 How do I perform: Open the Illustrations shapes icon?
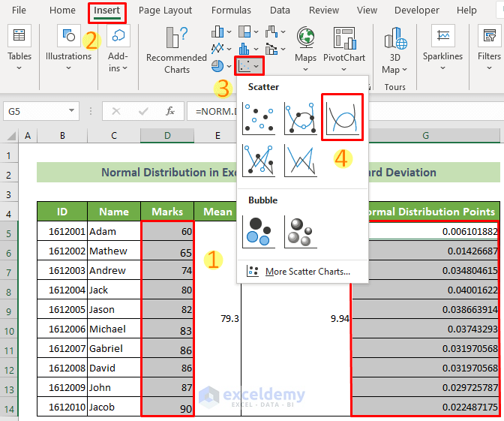(68, 35)
